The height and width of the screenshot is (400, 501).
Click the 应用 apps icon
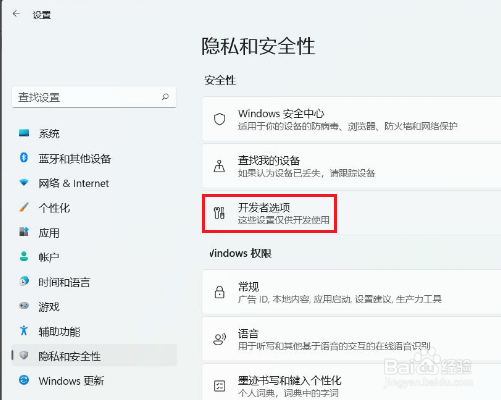[x=24, y=232]
